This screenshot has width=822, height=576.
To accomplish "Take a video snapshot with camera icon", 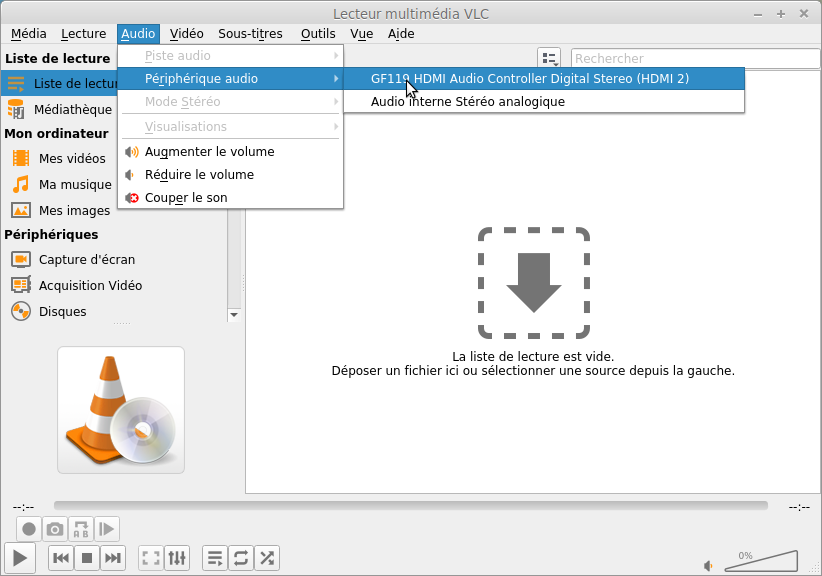I will click(x=55, y=529).
